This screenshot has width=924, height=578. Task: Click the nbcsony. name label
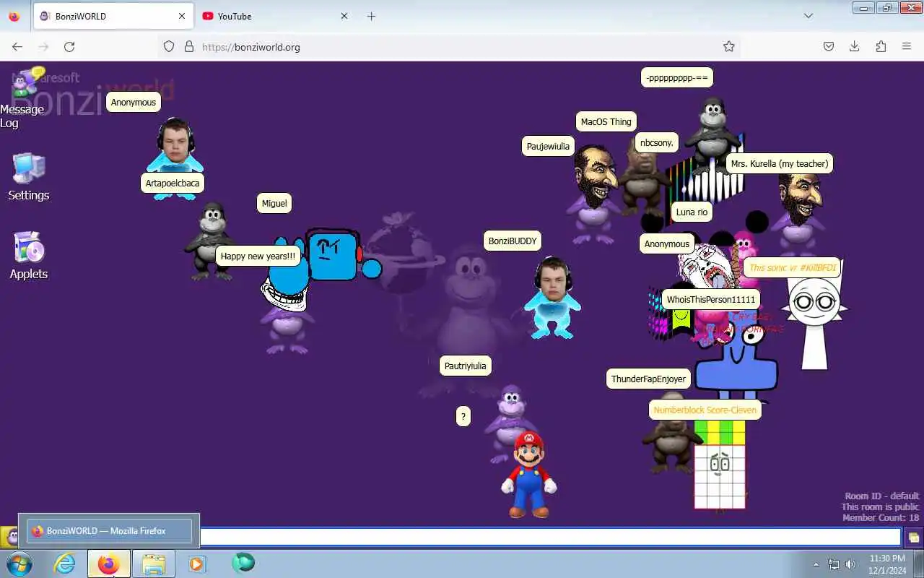tap(657, 142)
